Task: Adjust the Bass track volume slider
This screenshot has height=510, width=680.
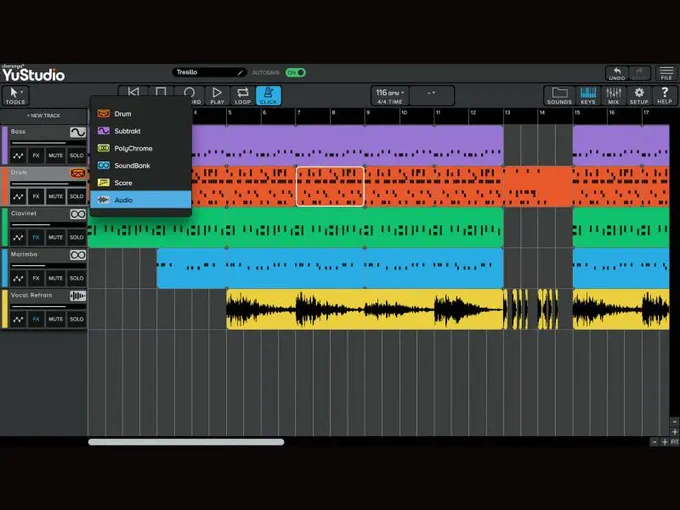Action: tap(48, 143)
